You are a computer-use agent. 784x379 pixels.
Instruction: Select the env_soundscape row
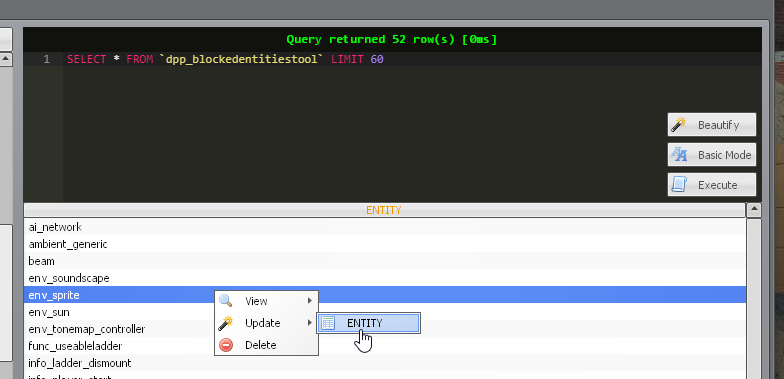tap(385, 278)
